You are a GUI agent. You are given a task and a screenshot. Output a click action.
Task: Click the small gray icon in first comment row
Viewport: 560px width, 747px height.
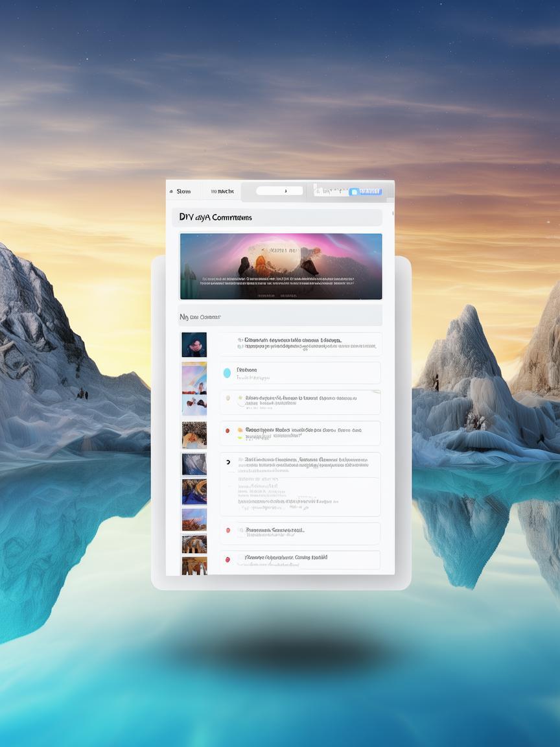pos(240,340)
